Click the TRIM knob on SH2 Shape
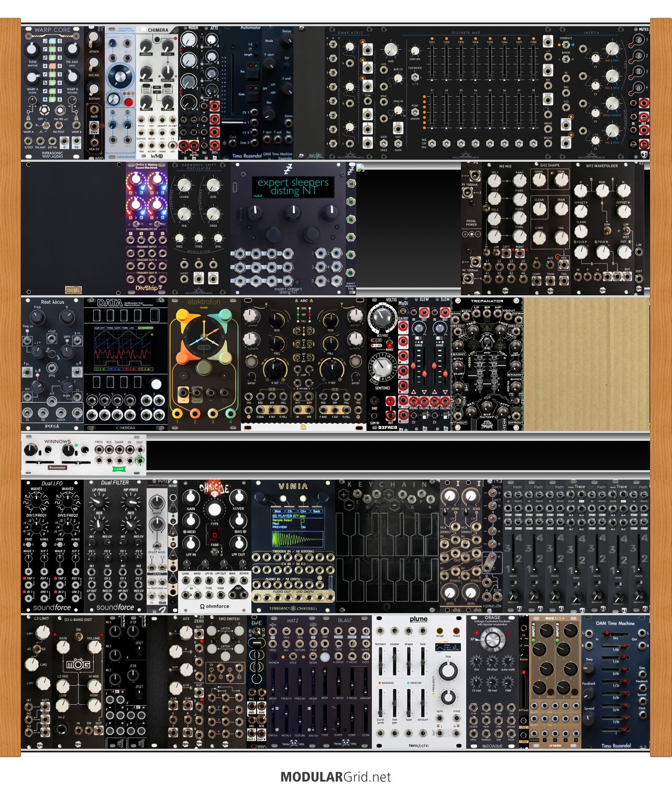 pos(561,180)
